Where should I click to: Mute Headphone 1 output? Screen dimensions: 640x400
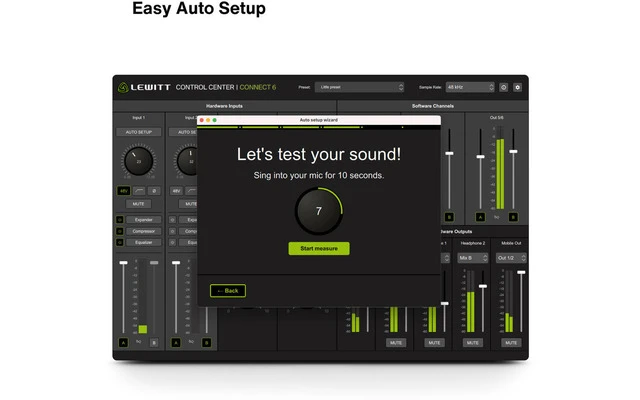click(x=434, y=343)
